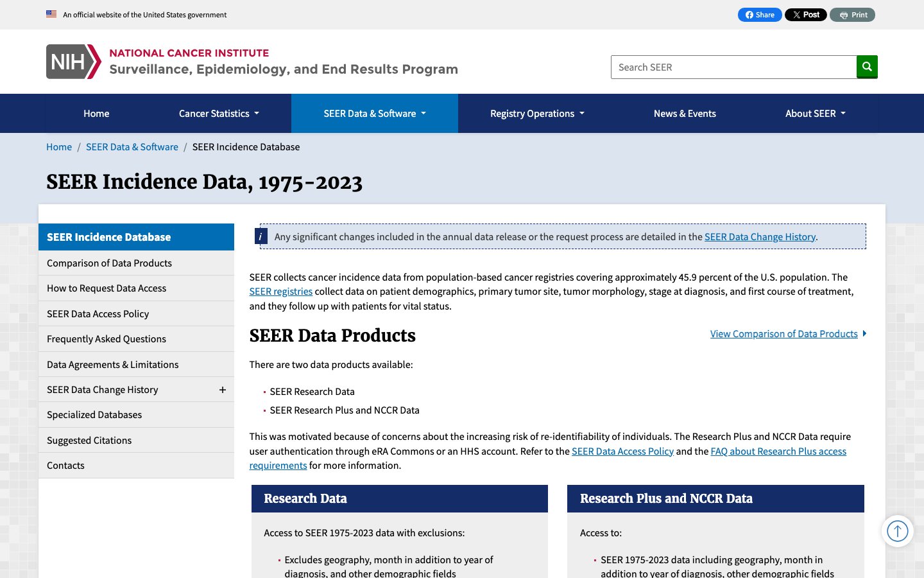This screenshot has height=578, width=924.
Task: Click the official US government website text
Action: (145, 15)
